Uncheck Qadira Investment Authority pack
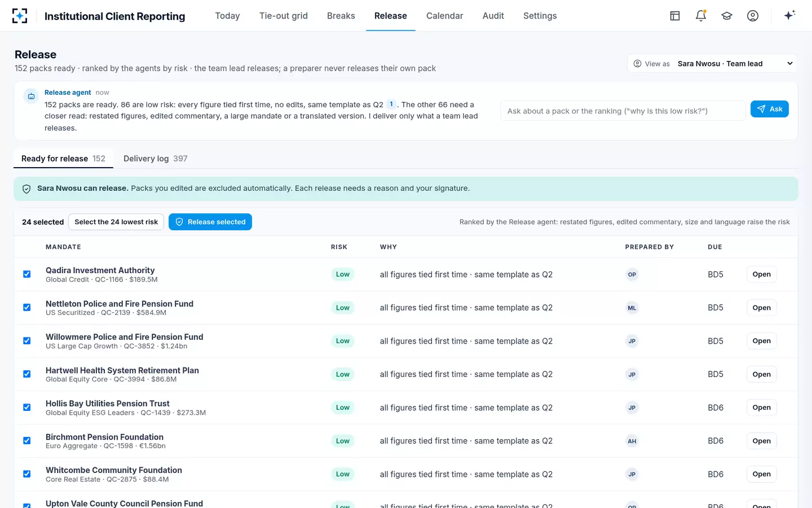This screenshot has height=508, width=812. (x=27, y=274)
